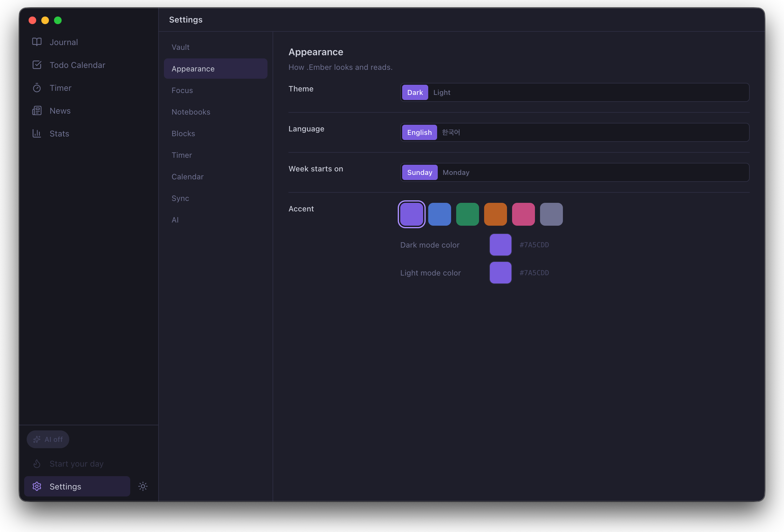Click the News newspaper icon

click(37, 110)
